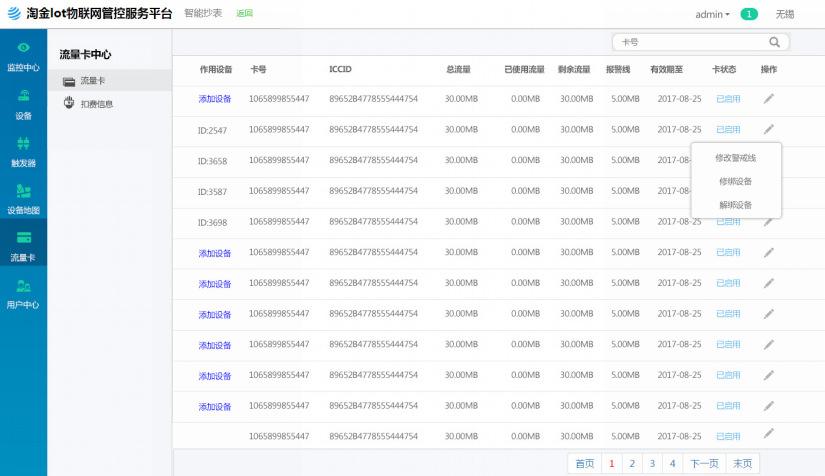Focus the 卡号 search input field
825x476 pixels.
(x=690, y=42)
